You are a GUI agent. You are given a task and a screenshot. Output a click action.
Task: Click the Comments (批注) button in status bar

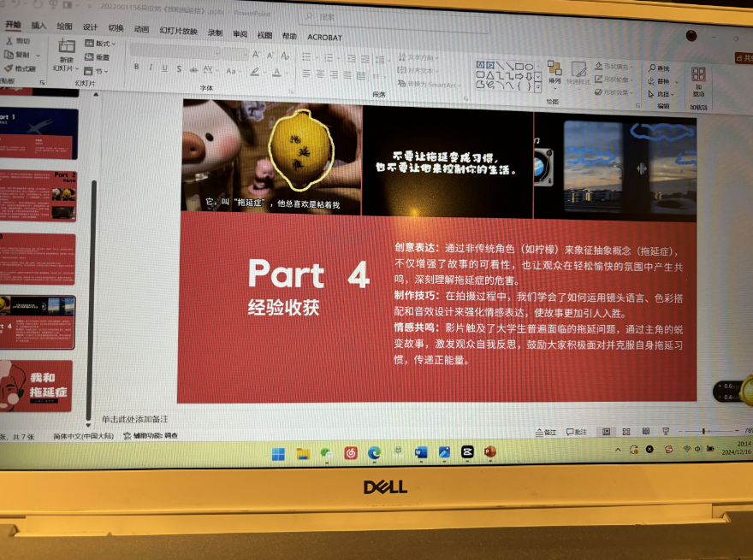(x=576, y=433)
